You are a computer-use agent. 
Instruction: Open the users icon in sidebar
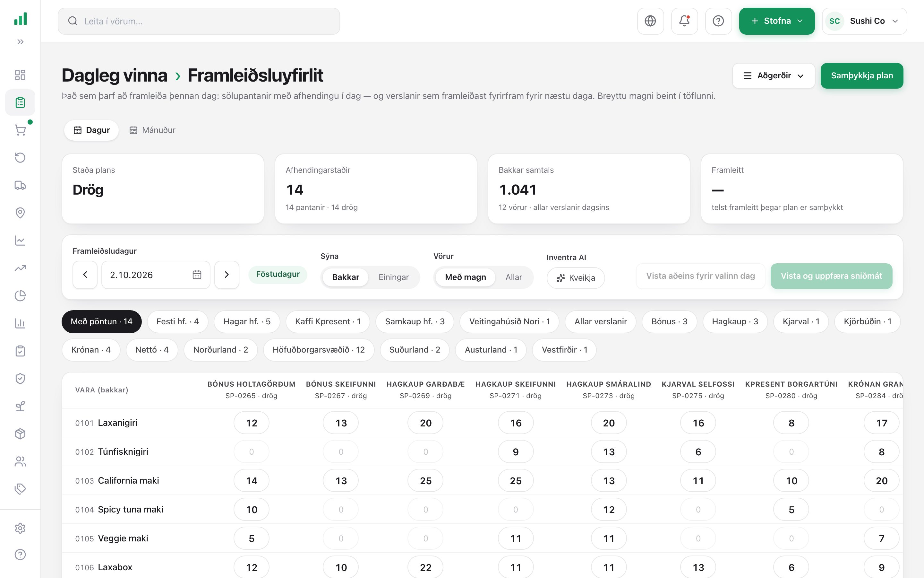(20, 461)
